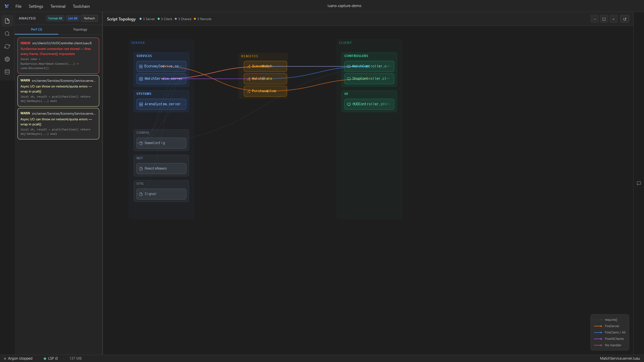Zoom out the topology view
Image resolution: width=644 pixels, height=362 pixels.
click(x=595, y=19)
